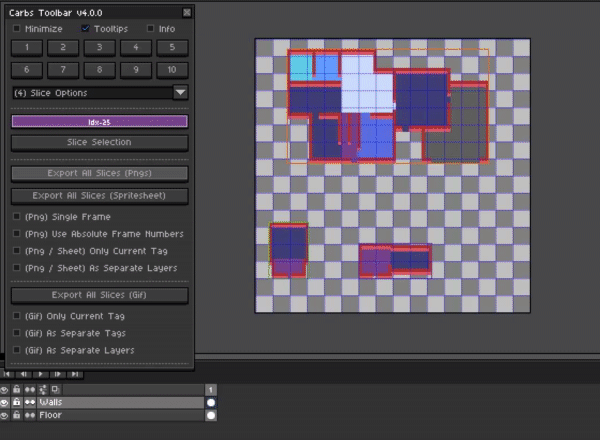Go to the last frame
The image size is (600, 440).
75,374
